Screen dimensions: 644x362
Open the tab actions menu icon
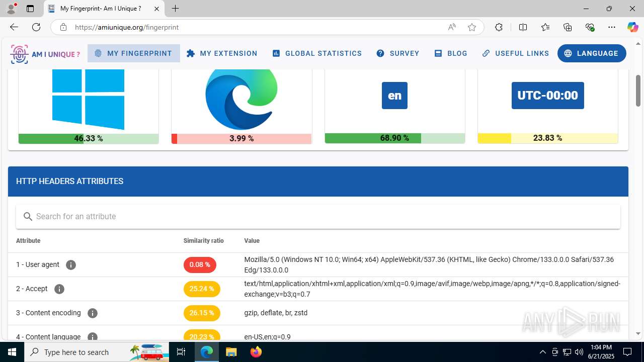point(30,9)
